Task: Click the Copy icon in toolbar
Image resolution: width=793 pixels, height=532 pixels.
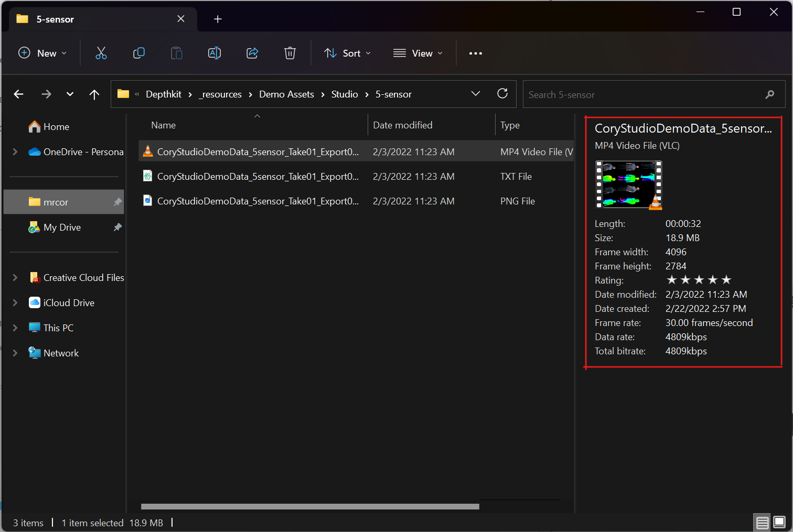Action: tap(139, 53)
